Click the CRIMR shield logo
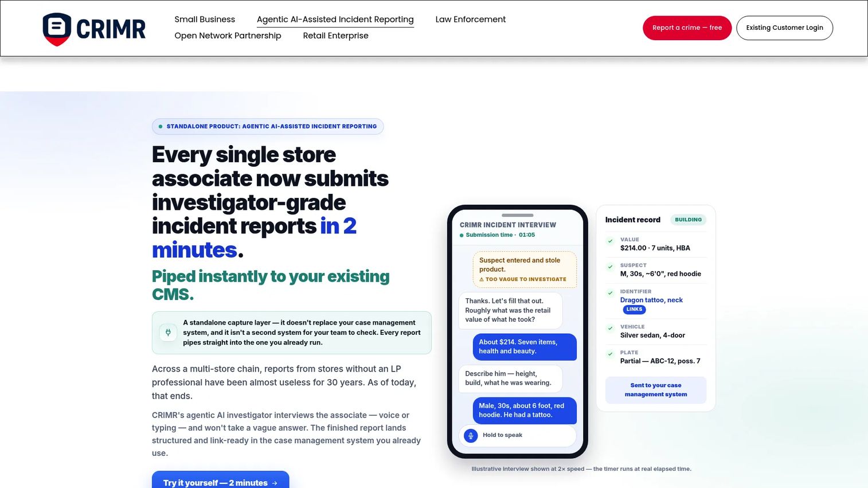 [x=57, y=29]
